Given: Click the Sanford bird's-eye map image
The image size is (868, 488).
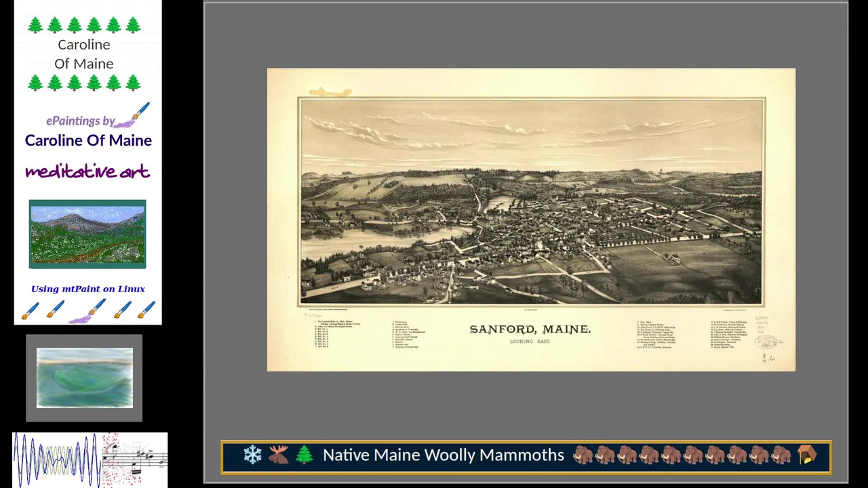Looking at the screenshot, I should point(531,220).
